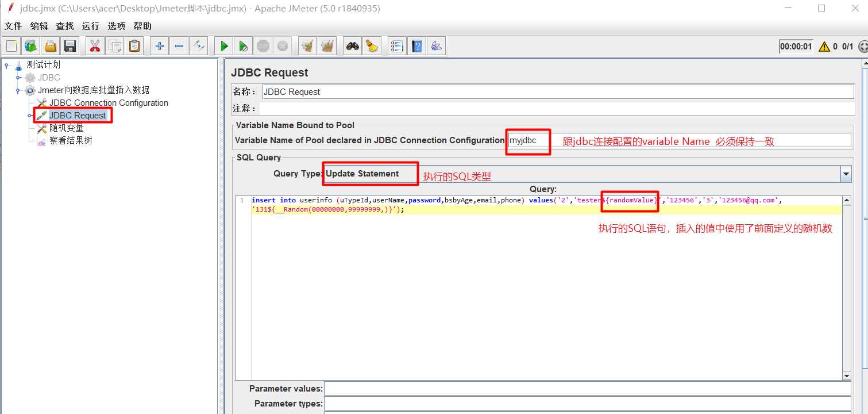Click the elapsed time 00:00:01 display

click(x=796, y=47)
